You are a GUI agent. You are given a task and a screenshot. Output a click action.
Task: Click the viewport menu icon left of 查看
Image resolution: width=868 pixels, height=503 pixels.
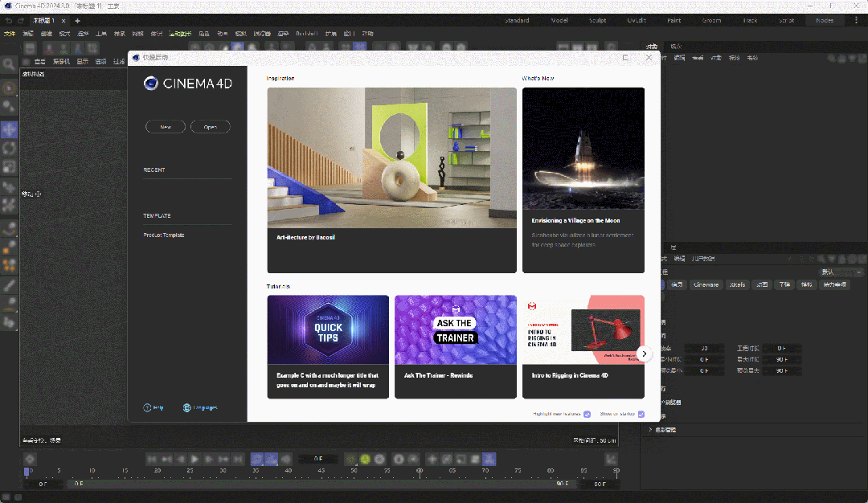pyautogui.click(x=26, y=61)
